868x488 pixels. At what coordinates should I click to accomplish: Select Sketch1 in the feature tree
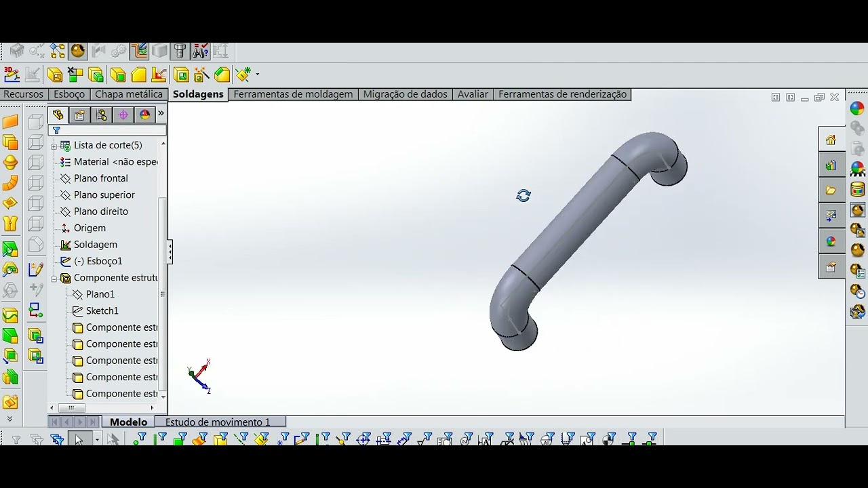tap(95, 311)
